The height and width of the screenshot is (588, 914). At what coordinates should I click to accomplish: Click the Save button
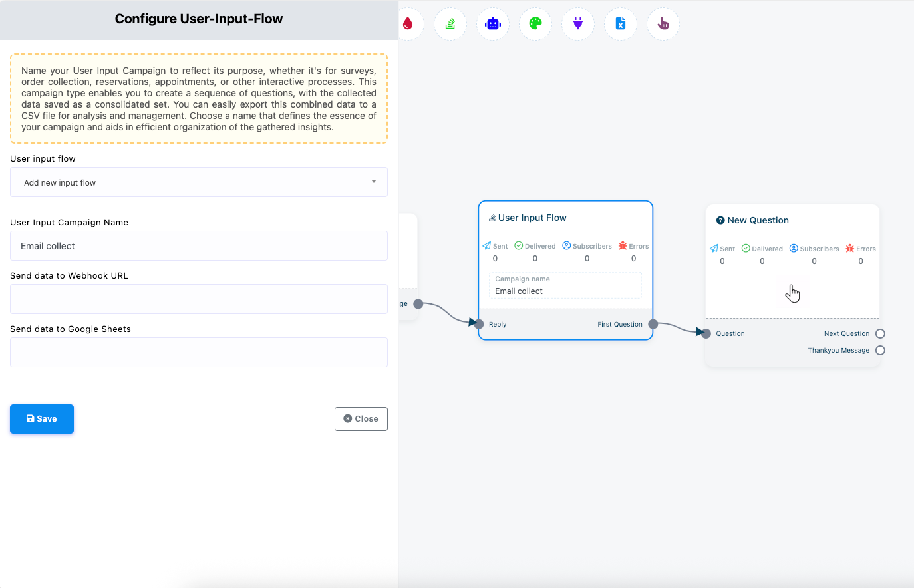(42, 419)
